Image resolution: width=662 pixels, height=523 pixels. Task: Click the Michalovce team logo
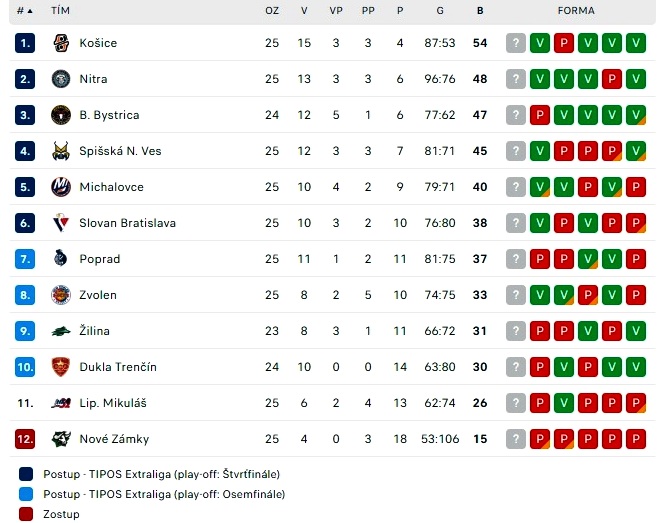[x=61, y=187]
